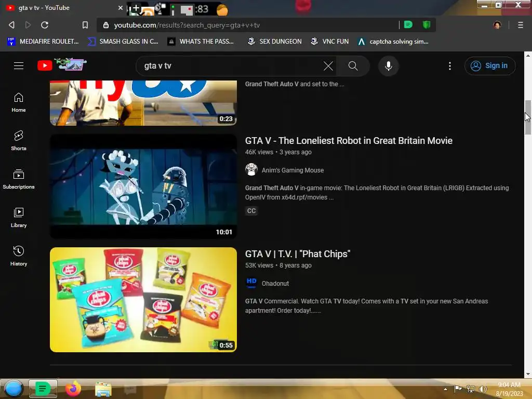
Task: Click the green chat app in taskbar
Action: pyautogui.click(x=43, y=389)
